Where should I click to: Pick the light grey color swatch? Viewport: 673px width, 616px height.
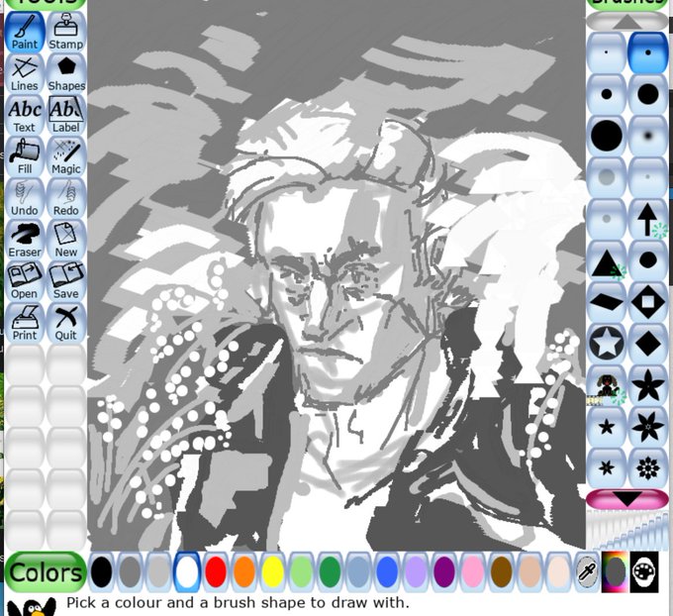[158, 571]
